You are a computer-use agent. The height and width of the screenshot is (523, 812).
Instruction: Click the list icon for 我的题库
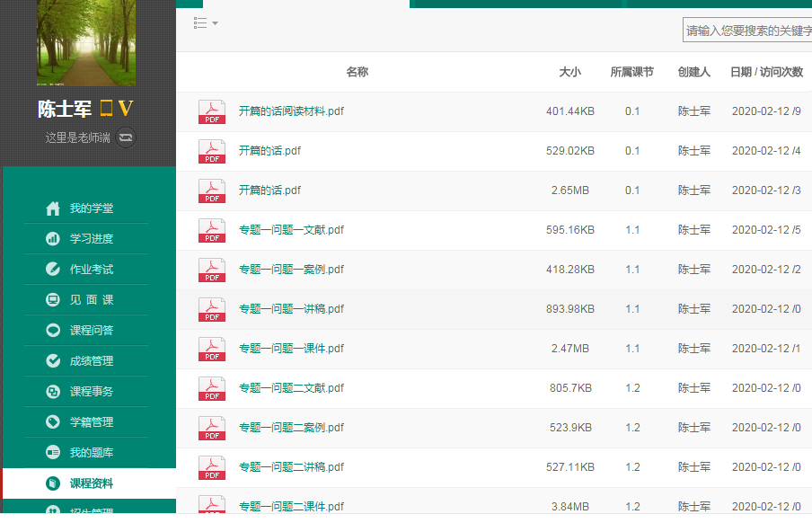pos(53,453)
